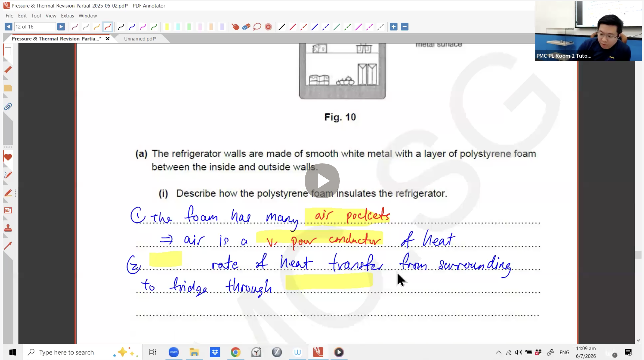Select the dark red curved pen
Image resolution: width=644 pixels, height=360 pixels.
(x=75, y=27)
